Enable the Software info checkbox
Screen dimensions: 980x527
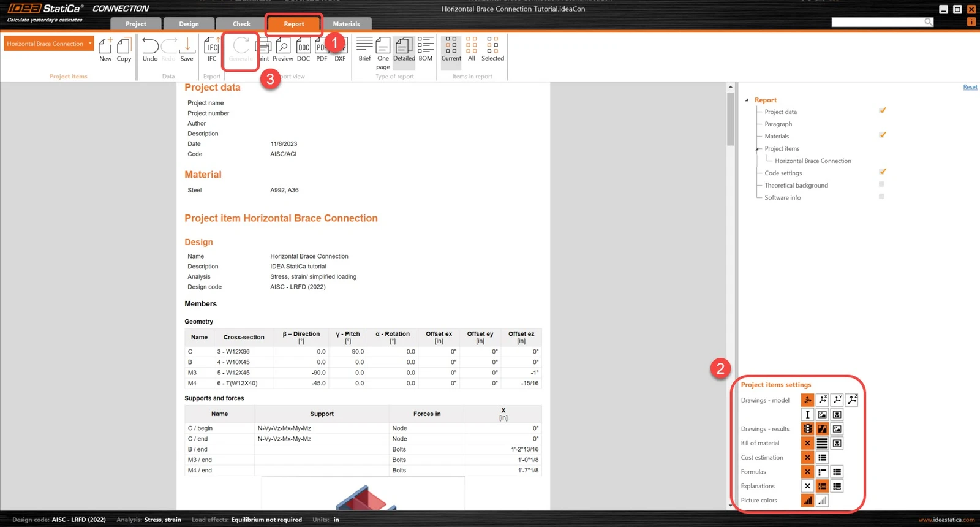tap(881, 197)
